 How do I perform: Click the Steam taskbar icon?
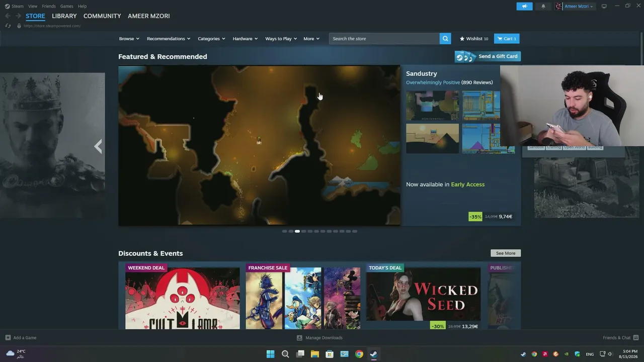(x=374, y=354)
